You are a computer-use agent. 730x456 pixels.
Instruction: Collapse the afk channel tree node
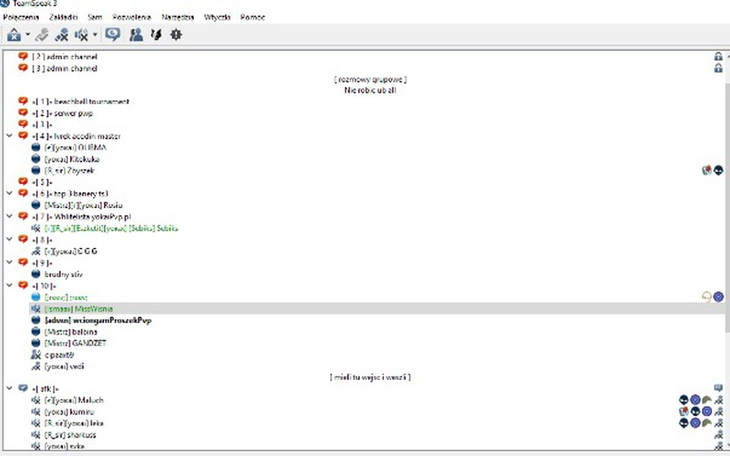click(x=10, y=388)
